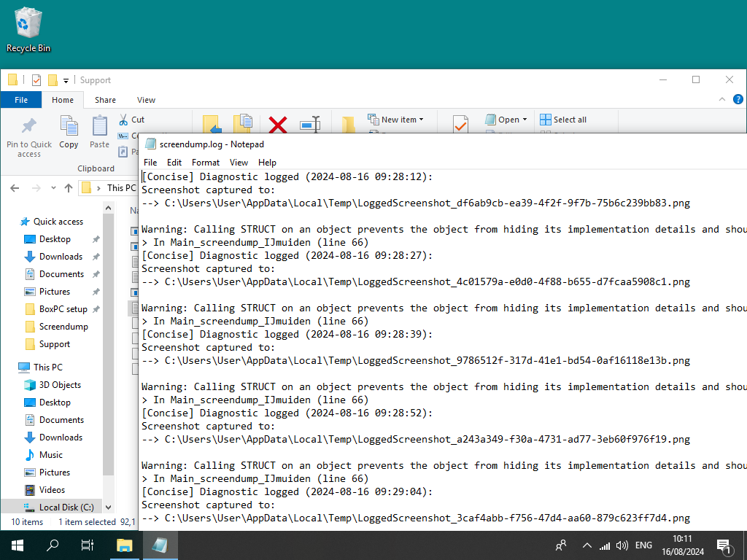This screenshot has height=560, width=747.
Task: Switch to the View ribbon tab in Explorer
Action: [146, 100]
